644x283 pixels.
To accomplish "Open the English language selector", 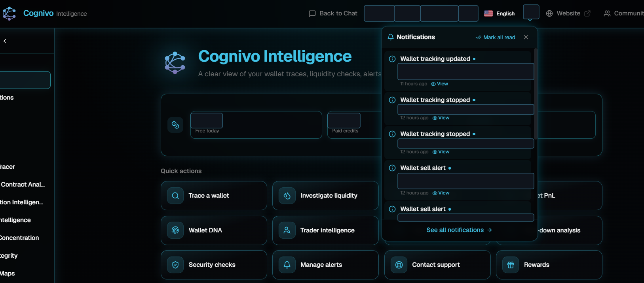I will [500, 13].
